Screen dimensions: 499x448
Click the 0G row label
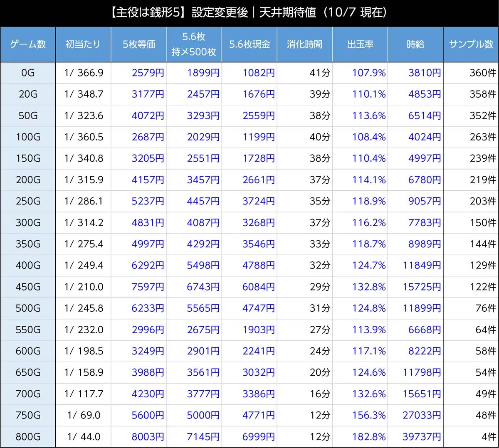point(27,73)
